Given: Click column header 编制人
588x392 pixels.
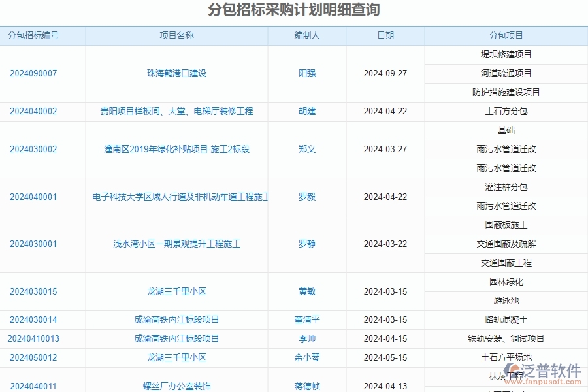Looking at the screenshot, I should [x=306, y=36].
